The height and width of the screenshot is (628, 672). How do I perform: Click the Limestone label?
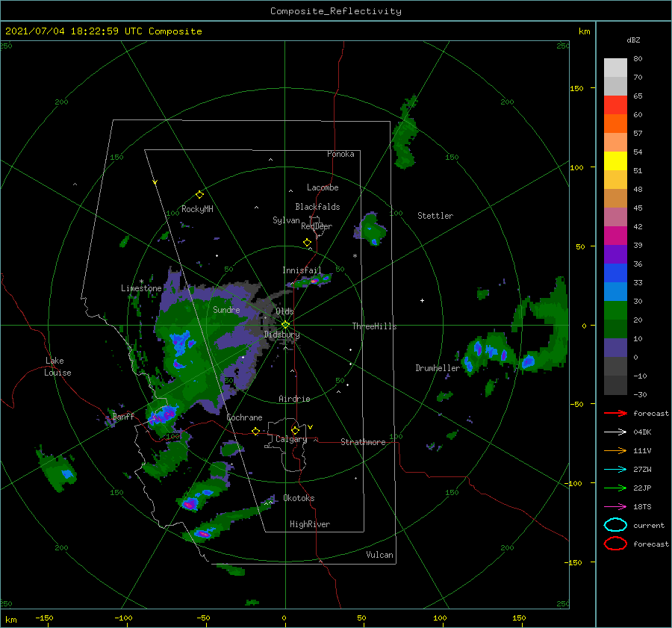(x=141, y=288)
